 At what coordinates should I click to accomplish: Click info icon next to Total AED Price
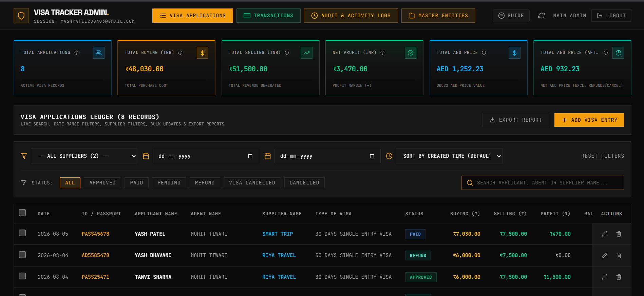[484, 53]
